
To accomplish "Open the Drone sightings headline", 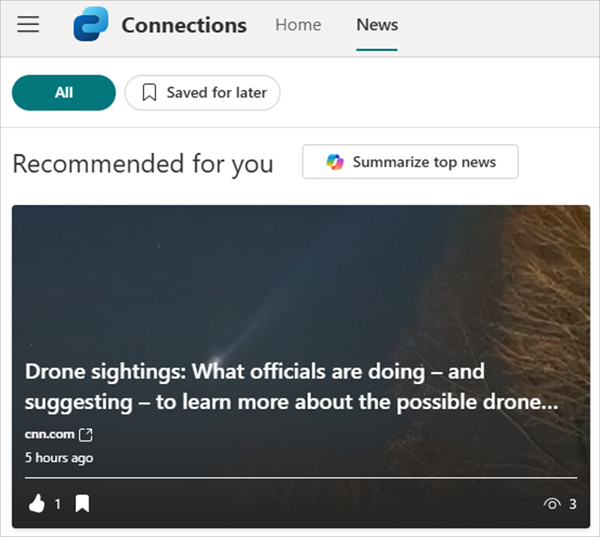I will point(290,387).
